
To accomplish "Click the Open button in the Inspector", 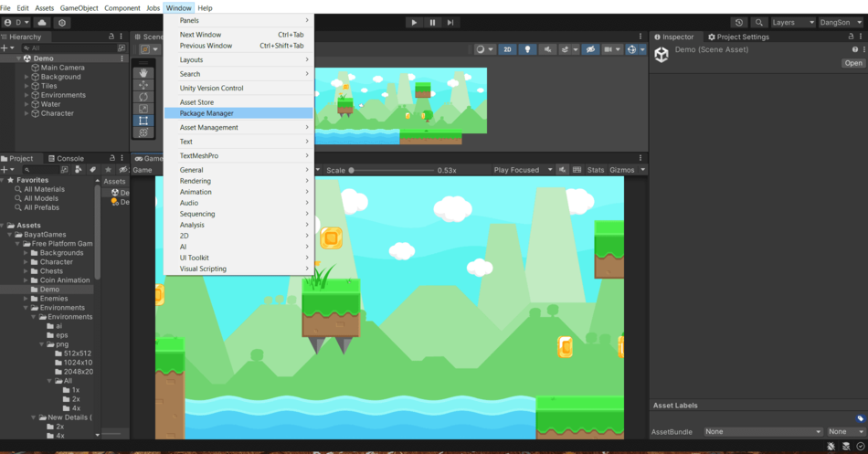I will coord(852,63).
